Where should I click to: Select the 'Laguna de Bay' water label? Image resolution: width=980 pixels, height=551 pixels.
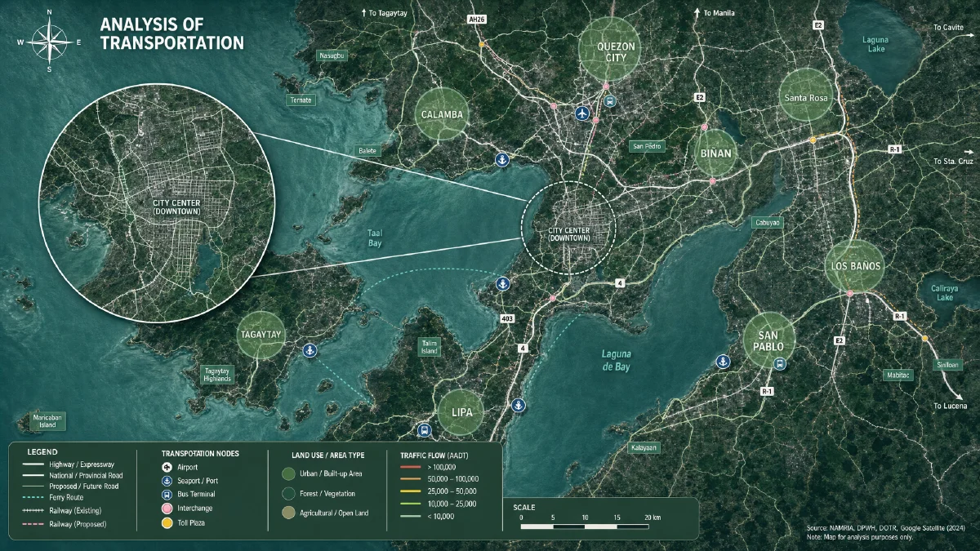(x=617, y=360)
